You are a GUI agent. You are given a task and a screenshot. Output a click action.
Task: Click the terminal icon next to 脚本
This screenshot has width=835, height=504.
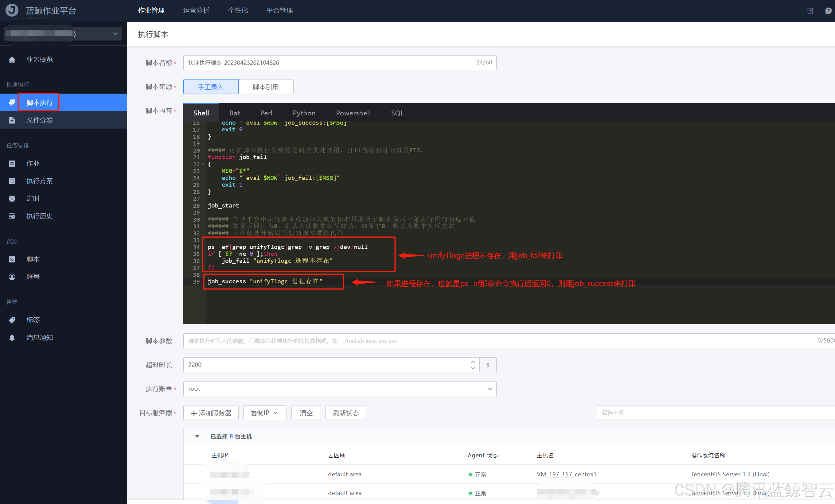click(x=12, y=259)
